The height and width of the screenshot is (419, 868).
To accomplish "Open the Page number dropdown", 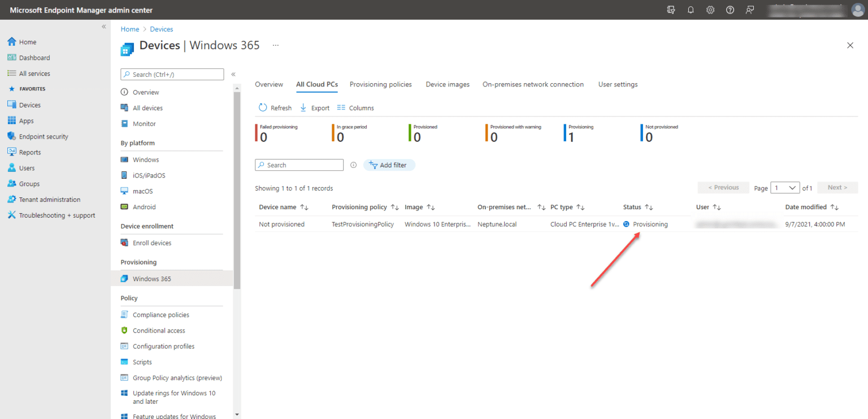I will coord(785,187).
